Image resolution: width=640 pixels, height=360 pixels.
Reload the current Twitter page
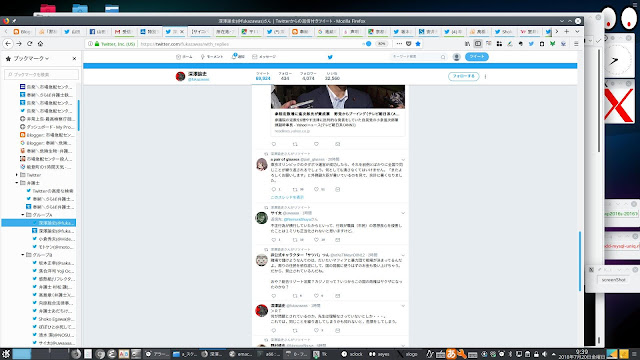[29, 44]
